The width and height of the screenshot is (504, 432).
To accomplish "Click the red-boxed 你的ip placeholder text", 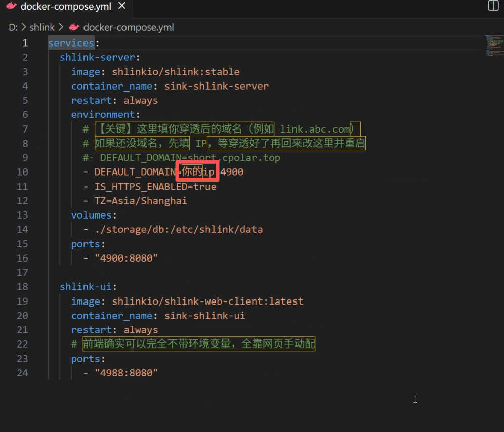I will tap(198, 172).
